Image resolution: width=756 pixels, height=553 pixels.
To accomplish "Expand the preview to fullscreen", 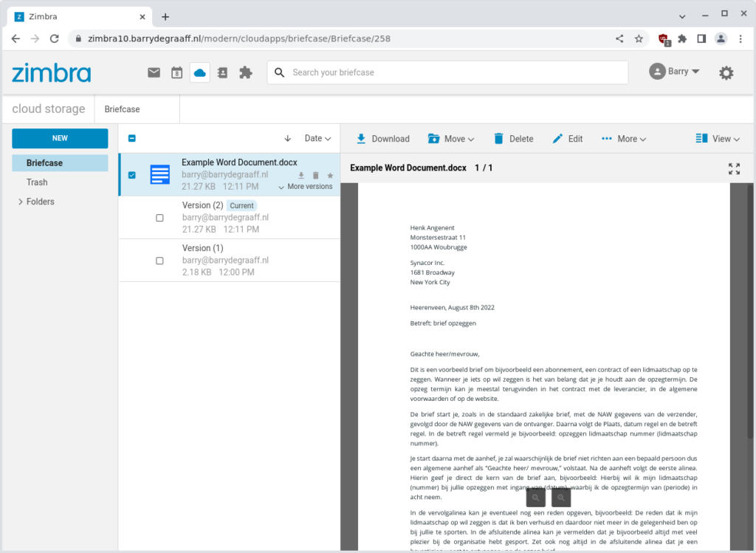I will tap(734, 168).
